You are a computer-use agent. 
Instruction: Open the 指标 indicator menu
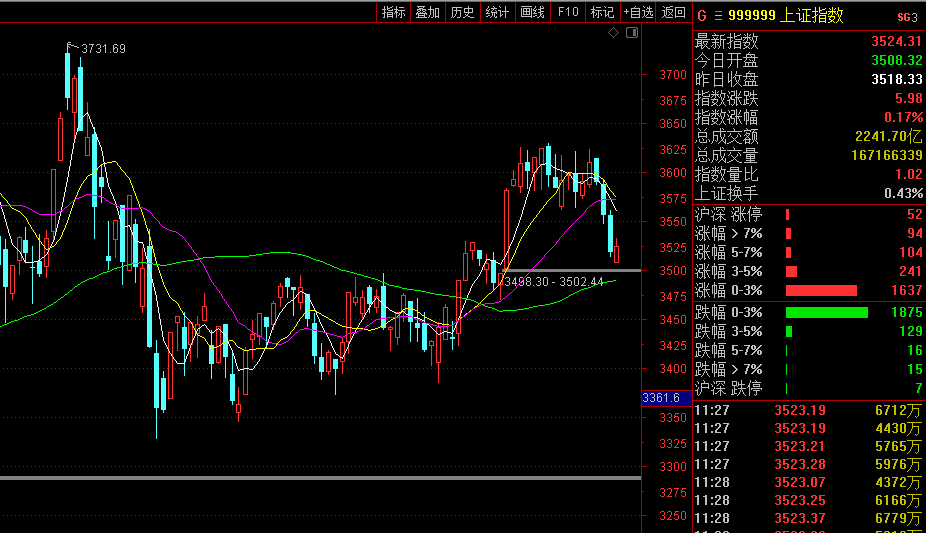pyautogui.click(x=393, y=12)
